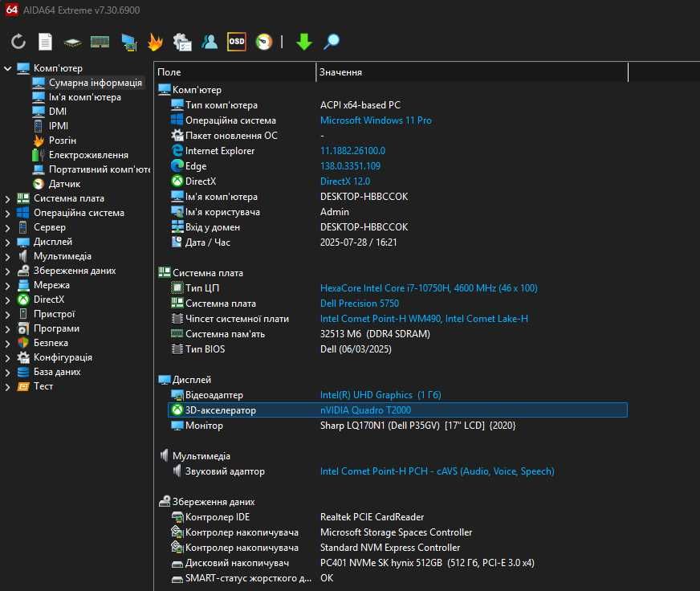Open the Електроживлення sidebar item
700x591 pixels.
(80, 154)
